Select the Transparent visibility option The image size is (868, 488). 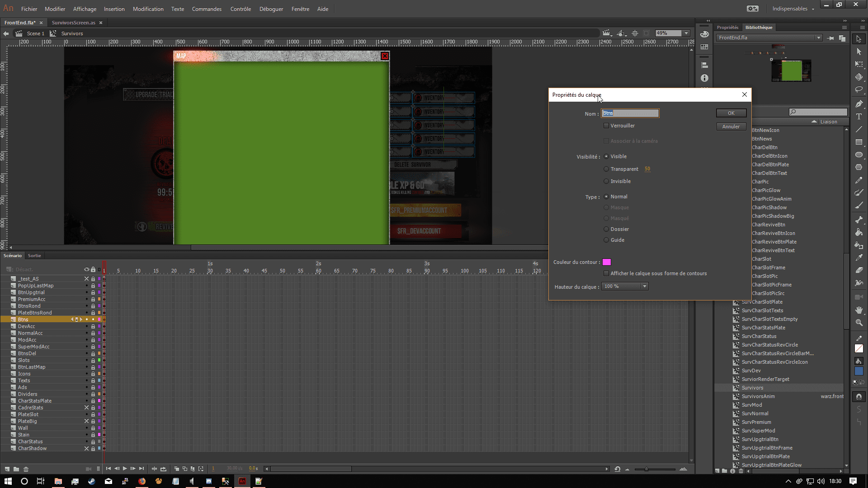pyautogui.click(x=606, y=169)
